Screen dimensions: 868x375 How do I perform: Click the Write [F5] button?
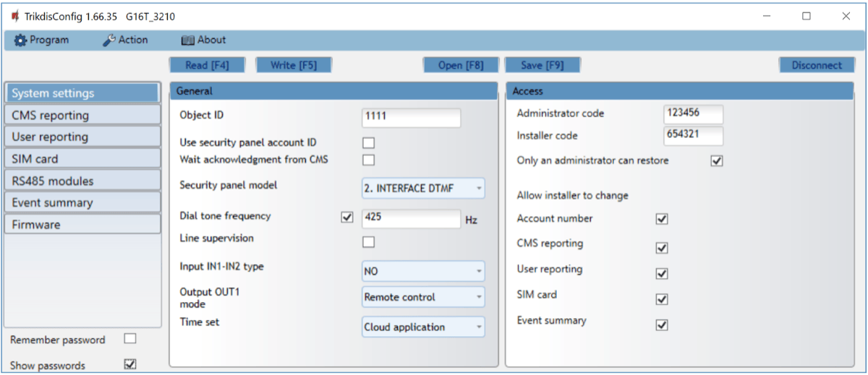point(293,65)
